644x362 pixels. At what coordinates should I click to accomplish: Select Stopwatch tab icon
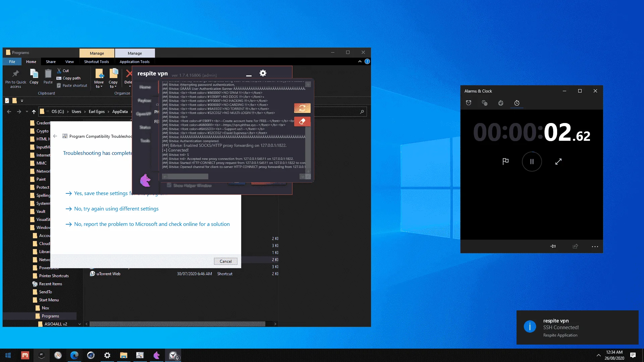pos(517,103)
